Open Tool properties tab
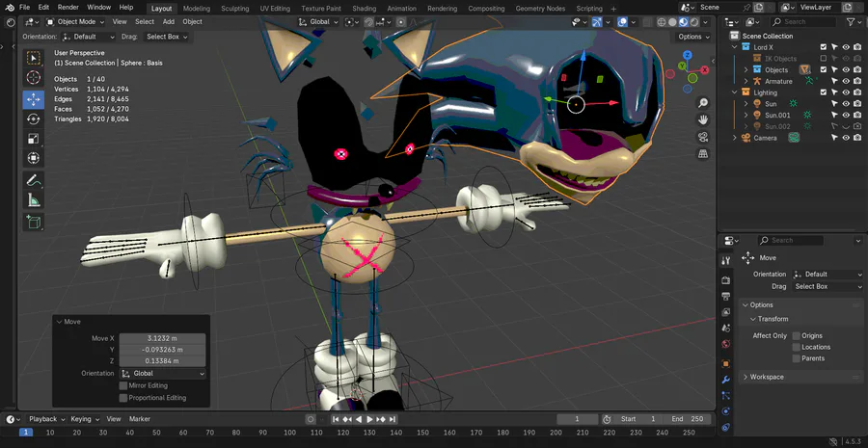 pos(726,260)
